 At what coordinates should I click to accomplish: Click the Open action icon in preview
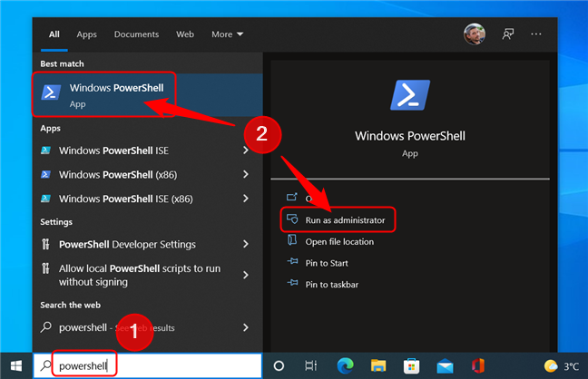pos(292,197)
